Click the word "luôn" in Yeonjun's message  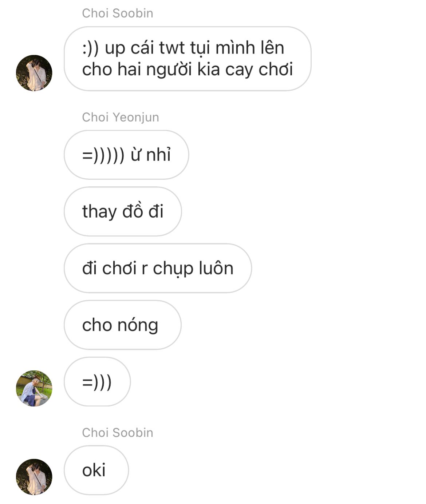click(x=216, y=268)
